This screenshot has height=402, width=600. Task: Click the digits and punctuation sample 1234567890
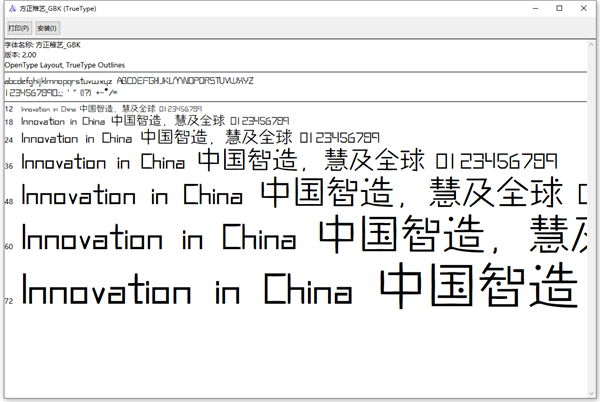coord(61,93)
